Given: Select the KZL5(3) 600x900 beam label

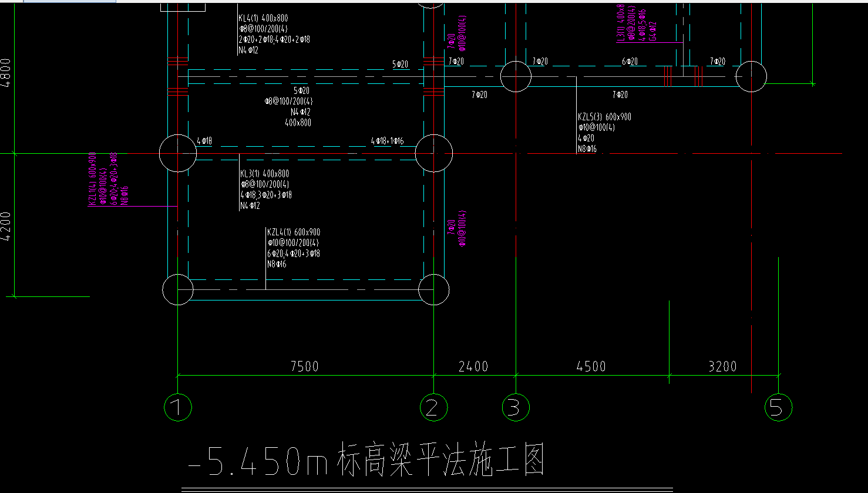Looking at the screenshot, I should click(605, 117).
